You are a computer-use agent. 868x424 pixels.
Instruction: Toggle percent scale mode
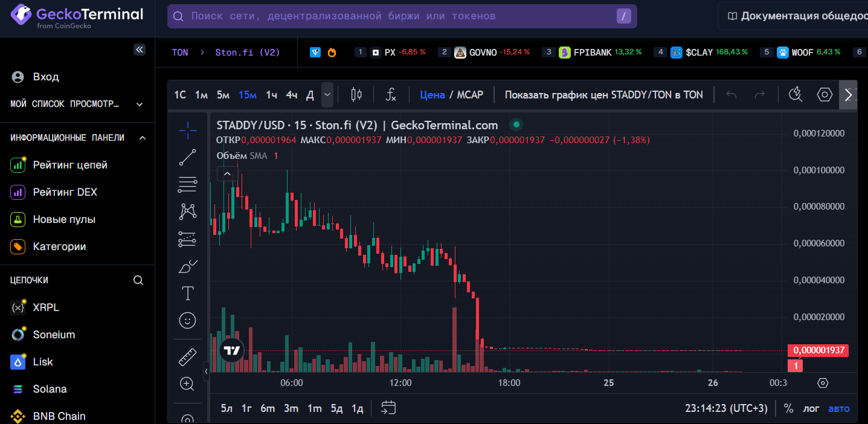(788, 408)
